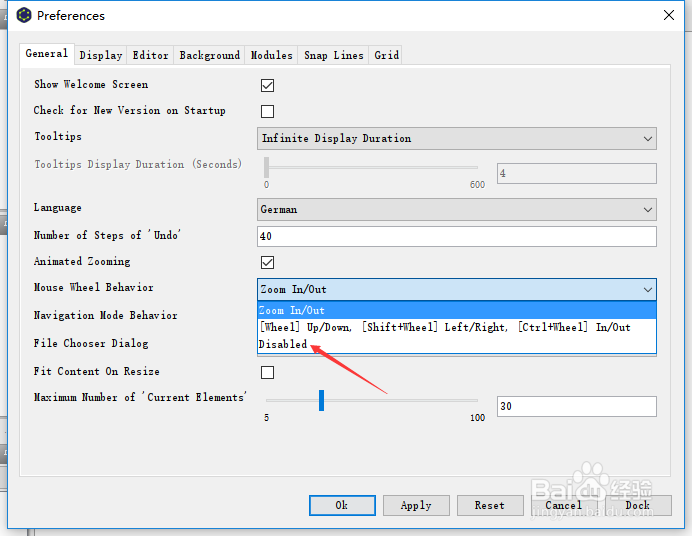Click the Reset button
Screen dimensions: 692x536
(490, 505)
